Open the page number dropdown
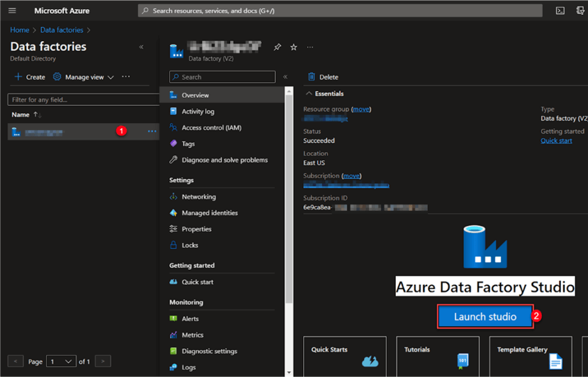Screen dimensions: 588x377 point(61,361)
